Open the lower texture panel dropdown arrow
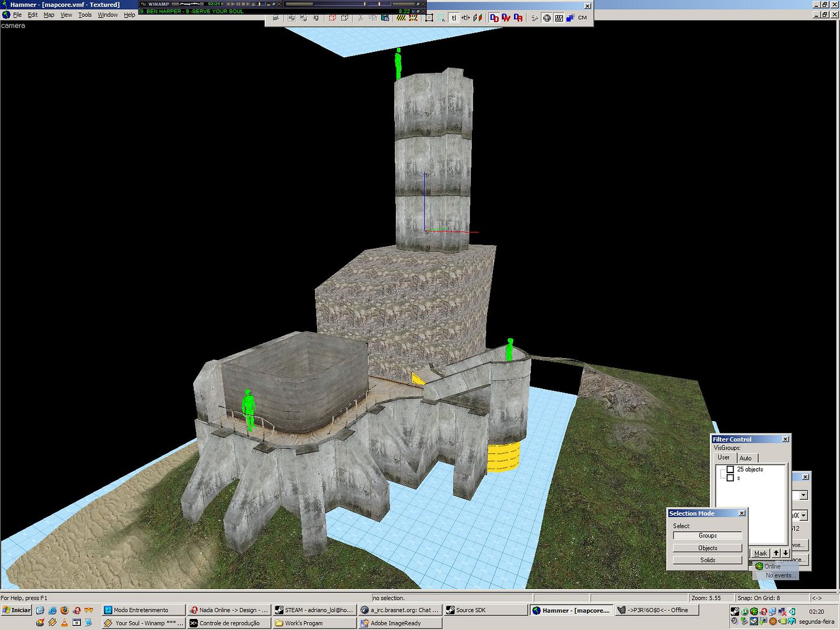Viewport: 840px width, 630px height. tap(803, 516)
